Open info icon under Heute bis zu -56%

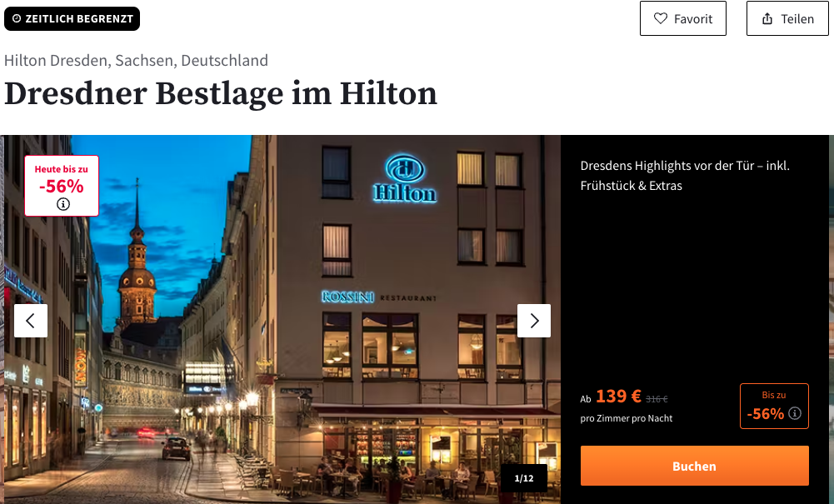point(62,204)
